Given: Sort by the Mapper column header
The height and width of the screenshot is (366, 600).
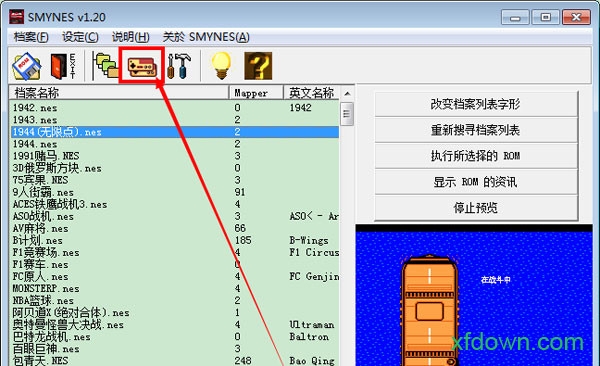Looking at the screenshot, I should [256, 93].
